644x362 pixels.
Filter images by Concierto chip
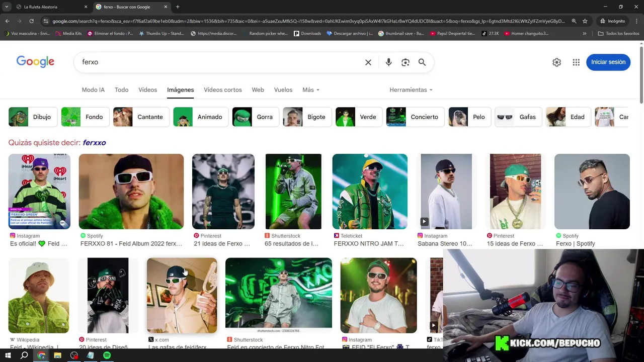(415, 117)
